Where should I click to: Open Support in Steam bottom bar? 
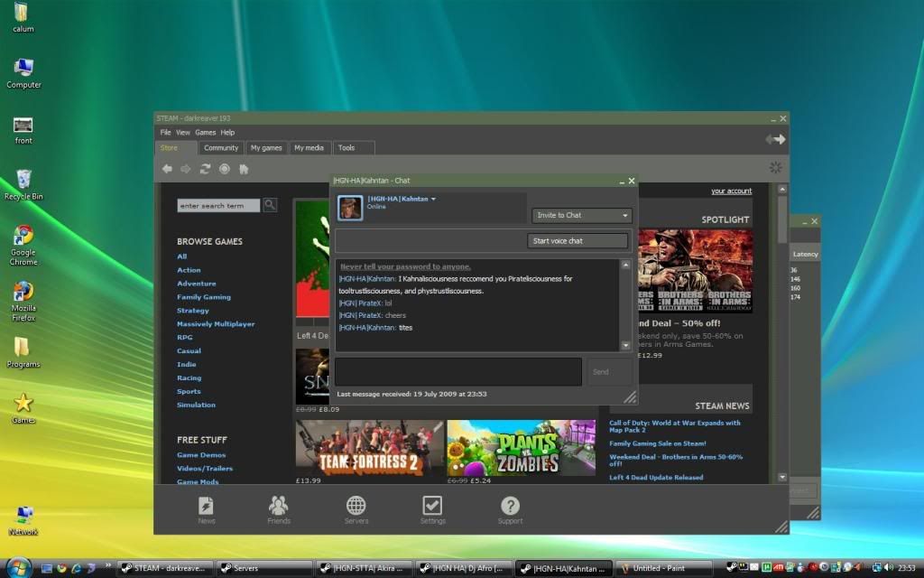[511, 510]
